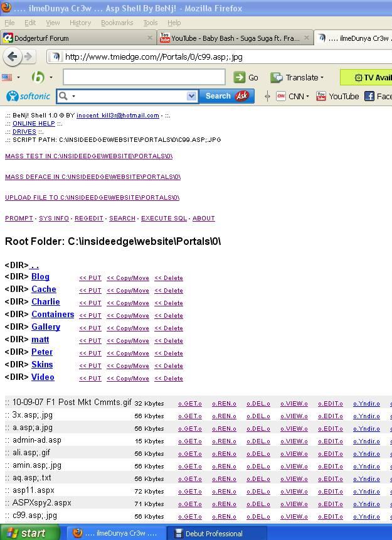Open the Gallery directory link
This screenshot has width=392, height=540.
point(46,327)
